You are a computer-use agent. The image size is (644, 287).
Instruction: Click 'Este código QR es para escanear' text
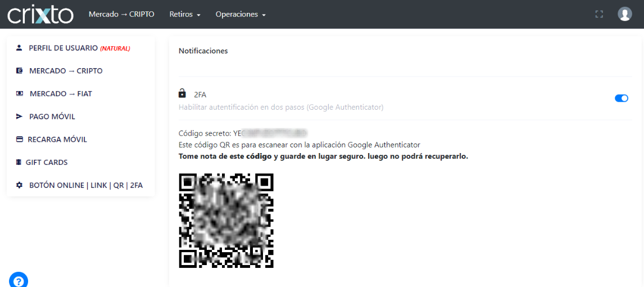(300, 145)
